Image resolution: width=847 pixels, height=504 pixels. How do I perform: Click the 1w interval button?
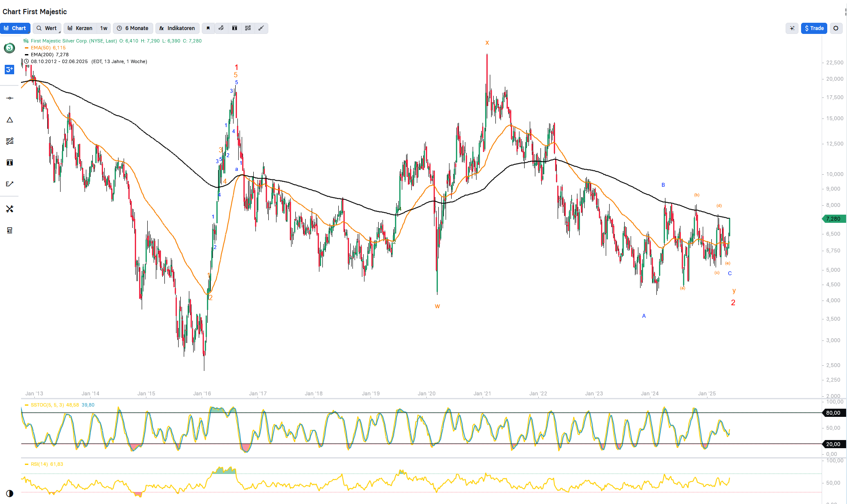[x=104, y=28]
